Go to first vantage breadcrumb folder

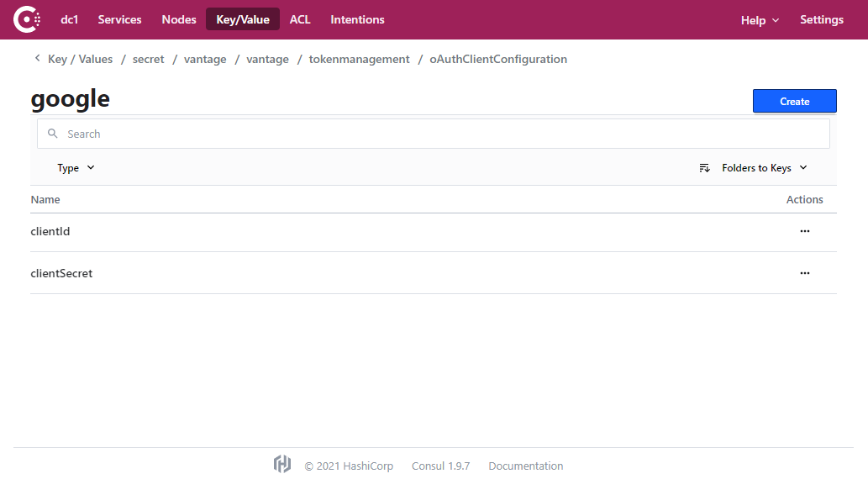[x=205, y=60]
